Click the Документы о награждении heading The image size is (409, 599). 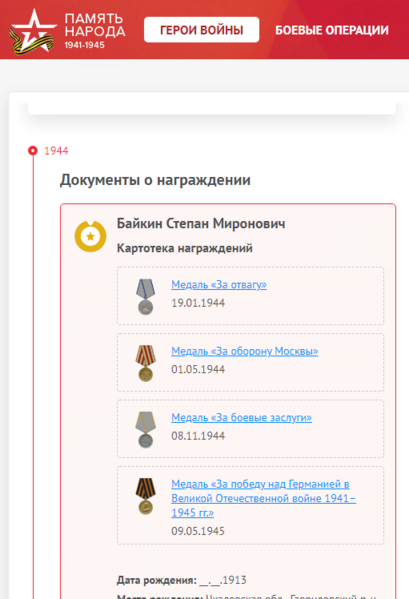tap(155, 180)
